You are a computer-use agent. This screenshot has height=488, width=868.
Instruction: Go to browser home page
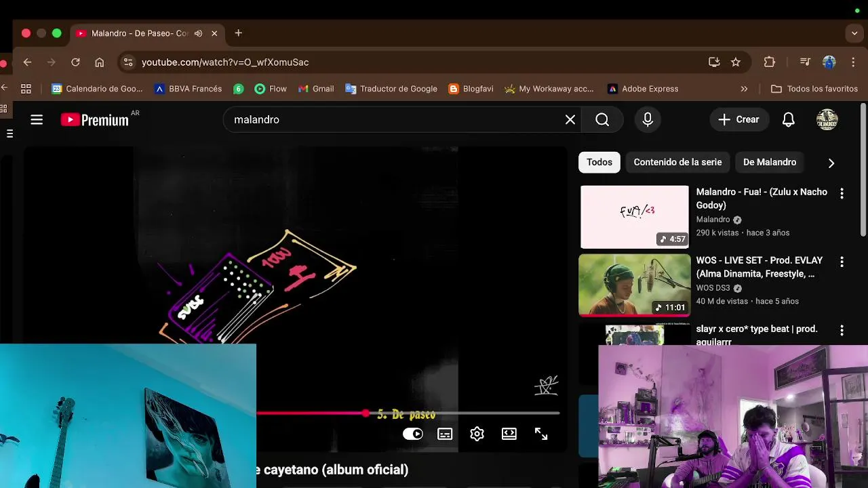[100, 62]
